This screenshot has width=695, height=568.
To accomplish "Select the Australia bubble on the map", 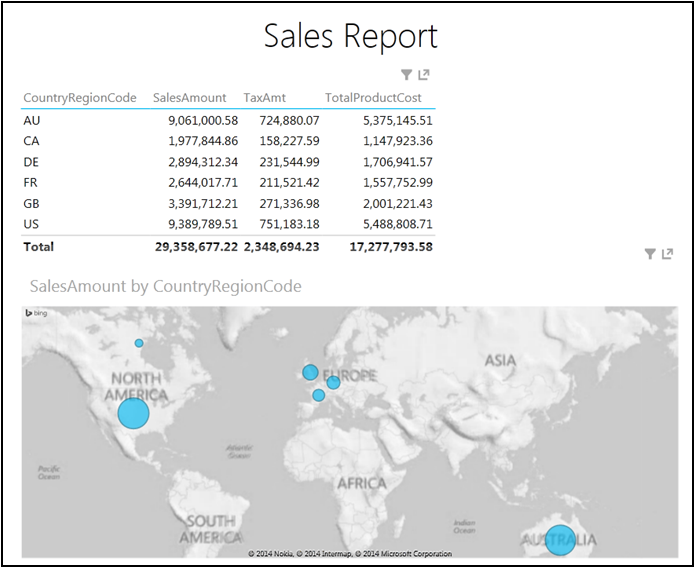I will click(x=560, y=540).
